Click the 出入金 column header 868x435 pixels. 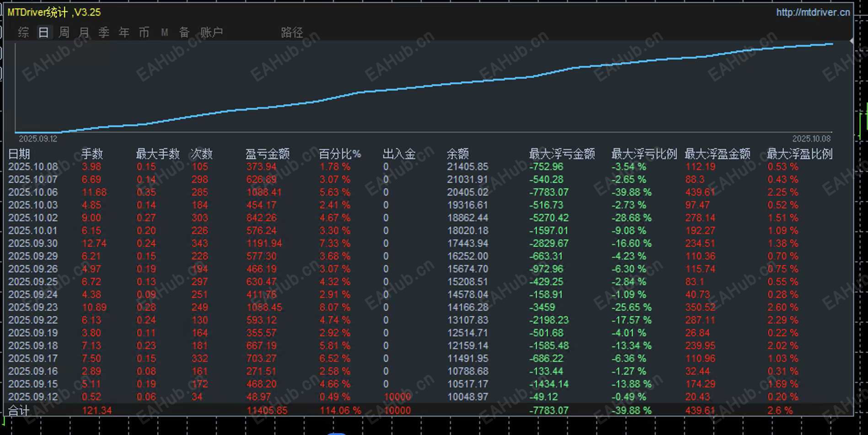click(399, 154)
